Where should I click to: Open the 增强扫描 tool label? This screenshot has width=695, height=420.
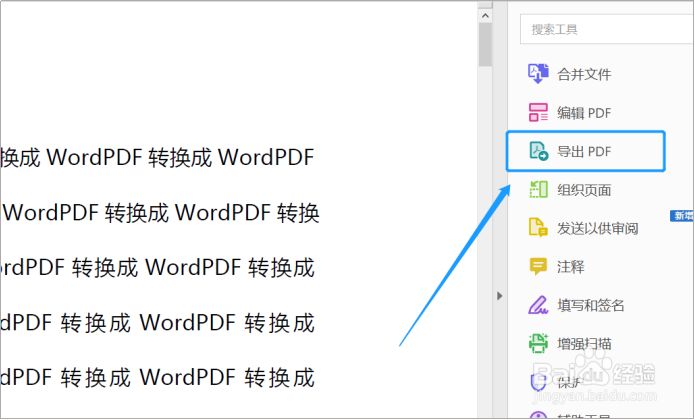584,344
